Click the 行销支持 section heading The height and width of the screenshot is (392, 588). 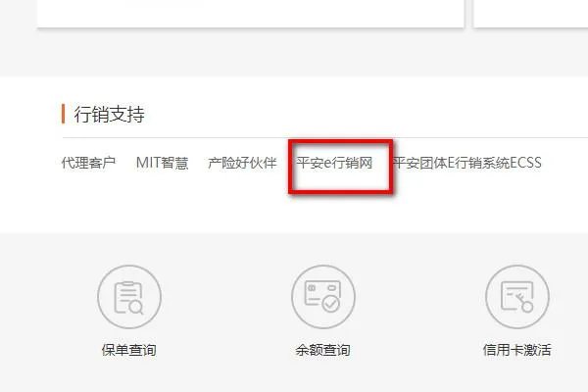click(x=109, y=114)
